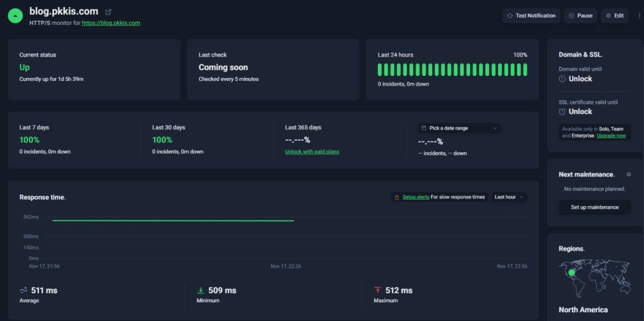Screen dimensions: 644x321
Task: Click the green up-status circle icon
Action: tap(15, 16)
